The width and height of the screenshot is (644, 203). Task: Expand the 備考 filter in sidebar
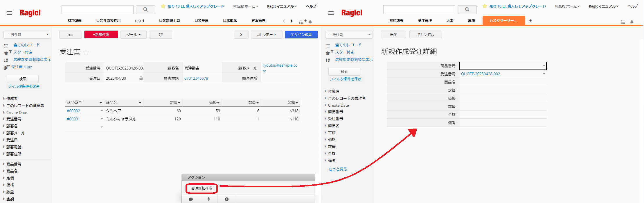(x=332, y=161)
